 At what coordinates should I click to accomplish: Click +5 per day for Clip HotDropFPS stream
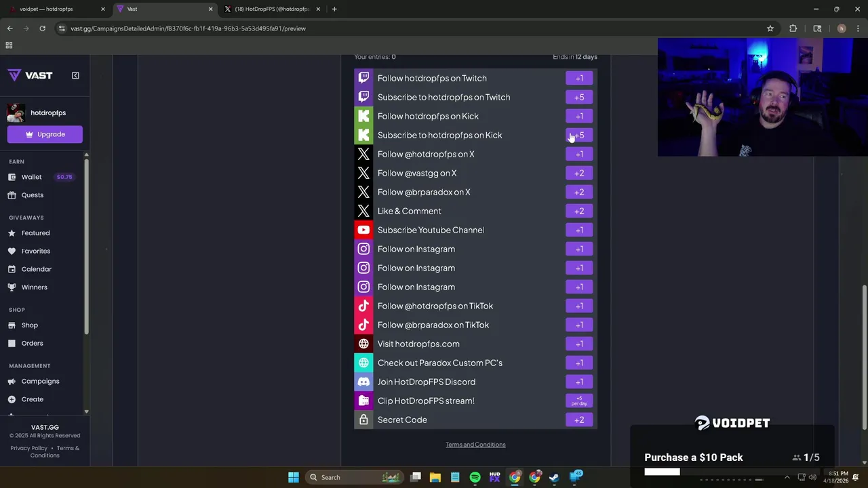click(x=579, y=401)
